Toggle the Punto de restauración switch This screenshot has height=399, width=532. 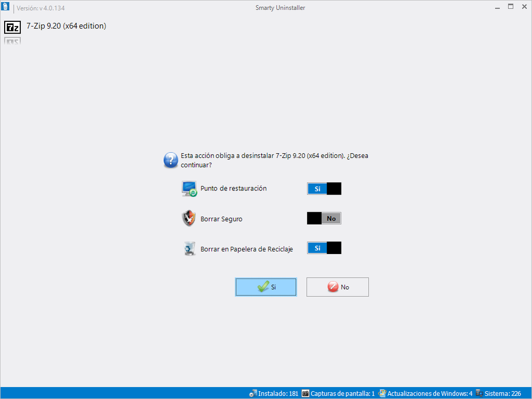point(324,189)
